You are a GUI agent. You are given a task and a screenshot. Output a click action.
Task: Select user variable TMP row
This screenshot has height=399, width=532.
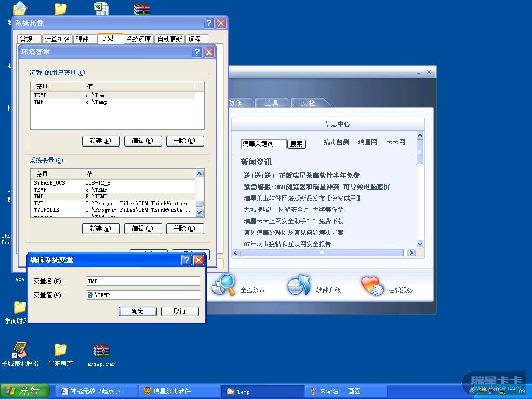pos(113,102)
